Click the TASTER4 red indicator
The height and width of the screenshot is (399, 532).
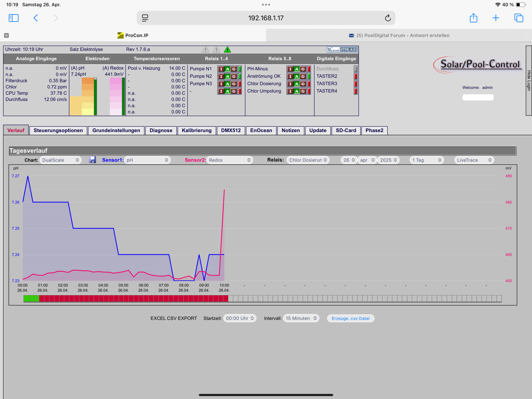356,92
